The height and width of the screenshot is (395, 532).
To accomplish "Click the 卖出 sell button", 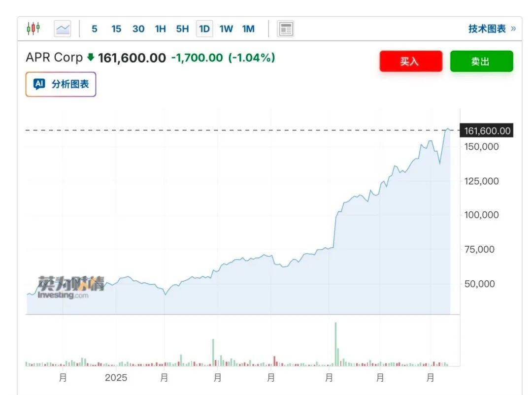I will [481, 61].
